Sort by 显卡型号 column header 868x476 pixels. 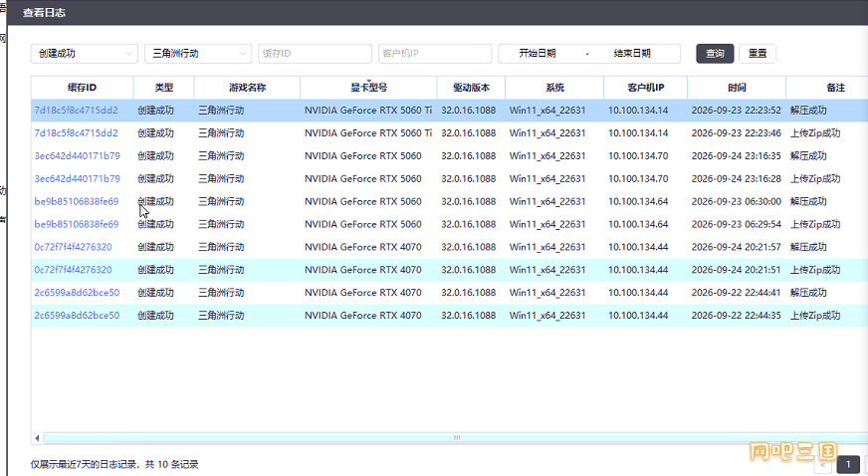(368, 88)
